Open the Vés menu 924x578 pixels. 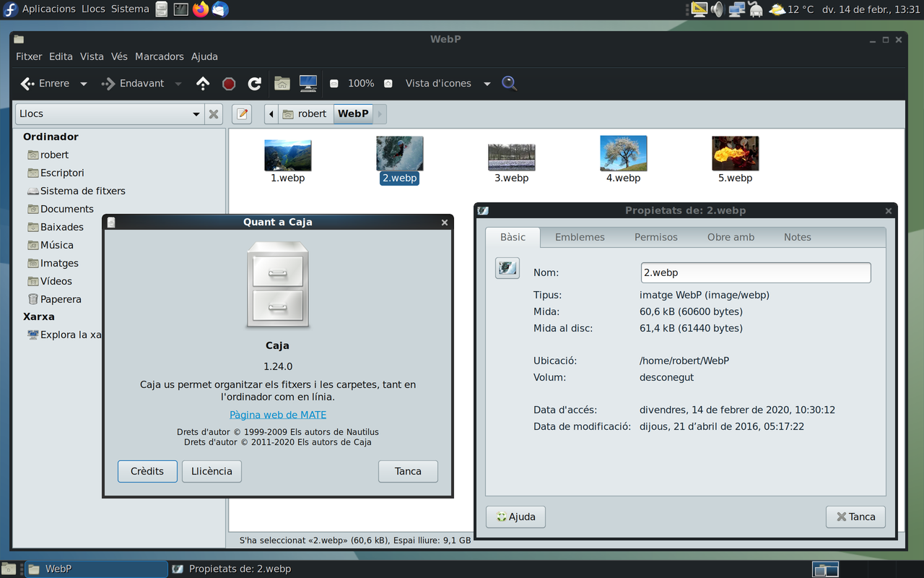coord(119,56)
